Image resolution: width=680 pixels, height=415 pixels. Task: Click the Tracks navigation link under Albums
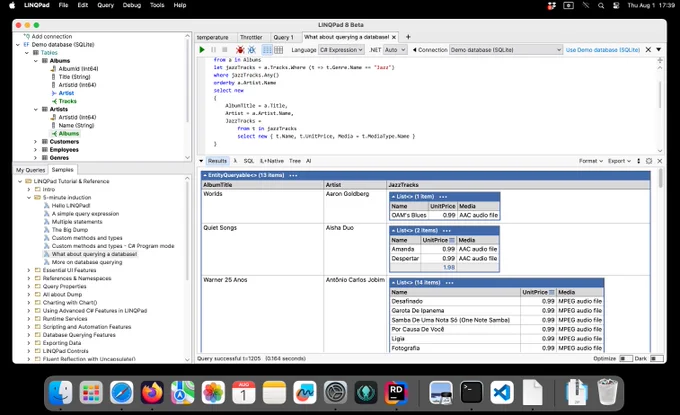[x=68, y=101]
